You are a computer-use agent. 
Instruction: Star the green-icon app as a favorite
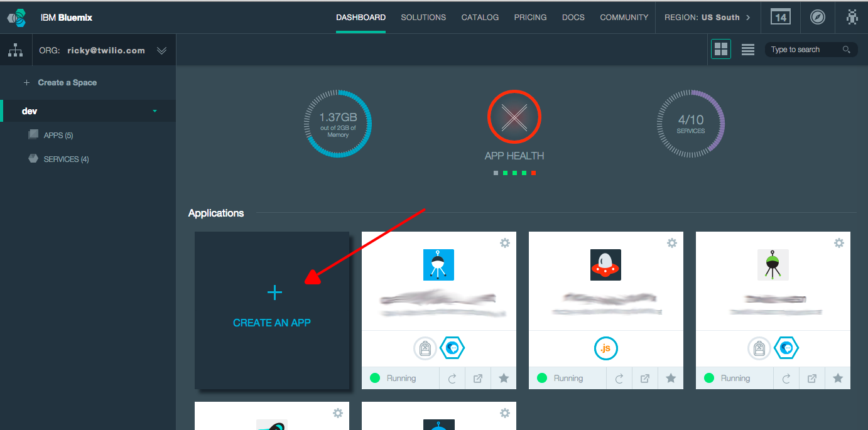(838, 379)
